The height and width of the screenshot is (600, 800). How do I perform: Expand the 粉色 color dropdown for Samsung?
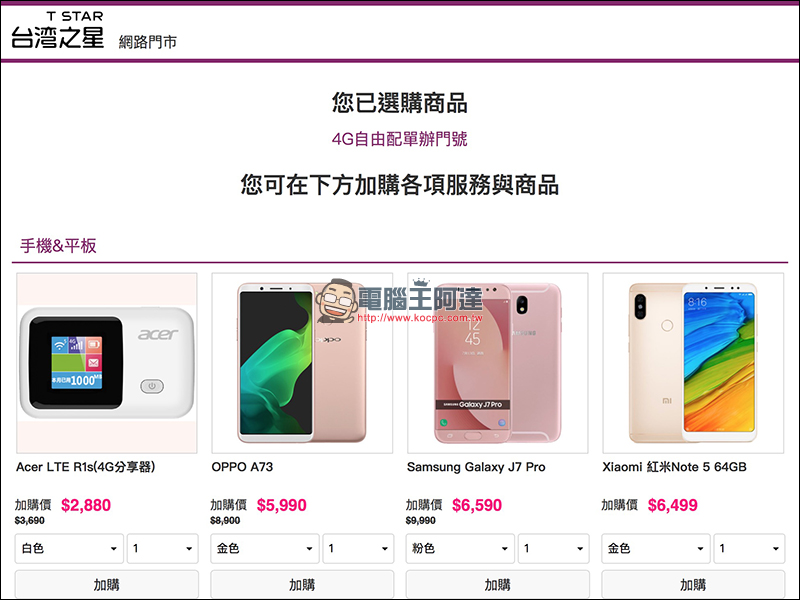[x=460, y=548]
